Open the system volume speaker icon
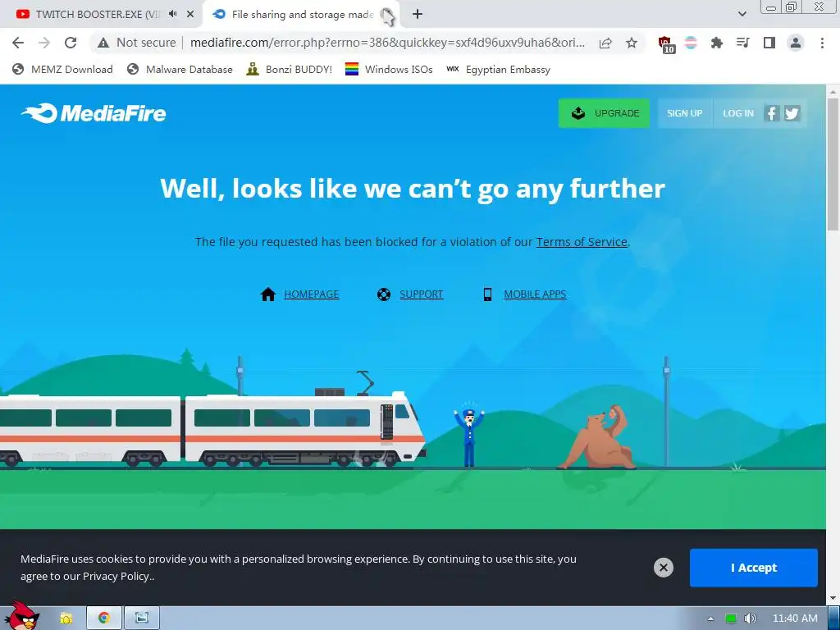The image size is (840, 630). click(750, 619)
